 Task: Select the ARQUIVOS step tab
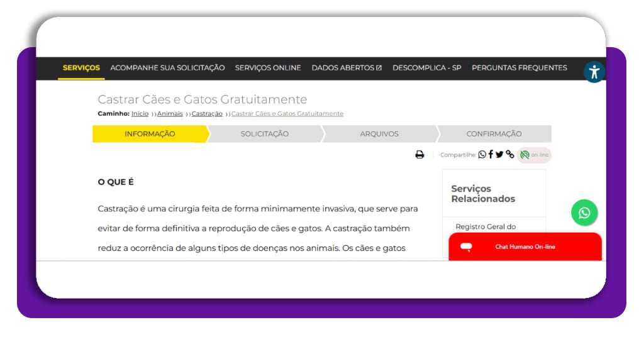coord(379,134)
